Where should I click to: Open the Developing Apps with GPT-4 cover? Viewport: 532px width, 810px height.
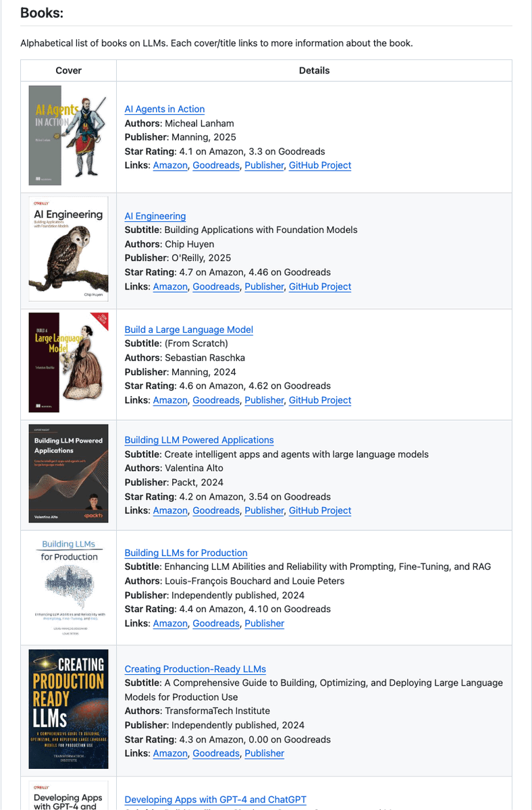[x=68, y=795]
